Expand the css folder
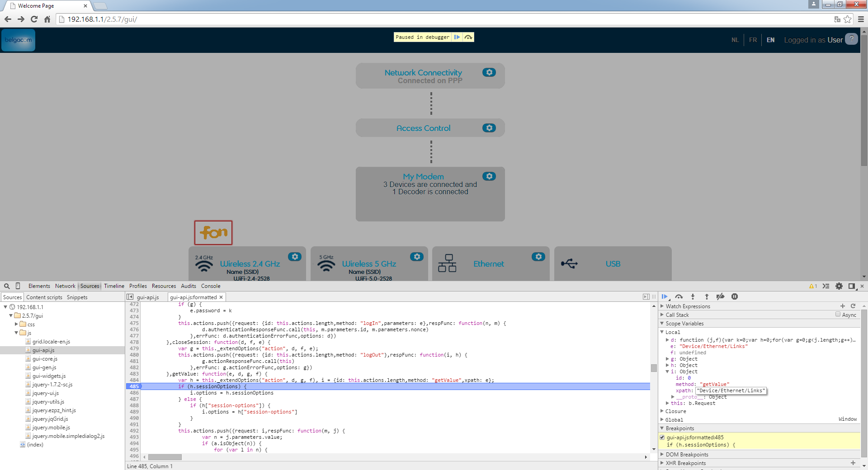Image resolution: width=868 pixels, height=470 pixels. point(16,324)
